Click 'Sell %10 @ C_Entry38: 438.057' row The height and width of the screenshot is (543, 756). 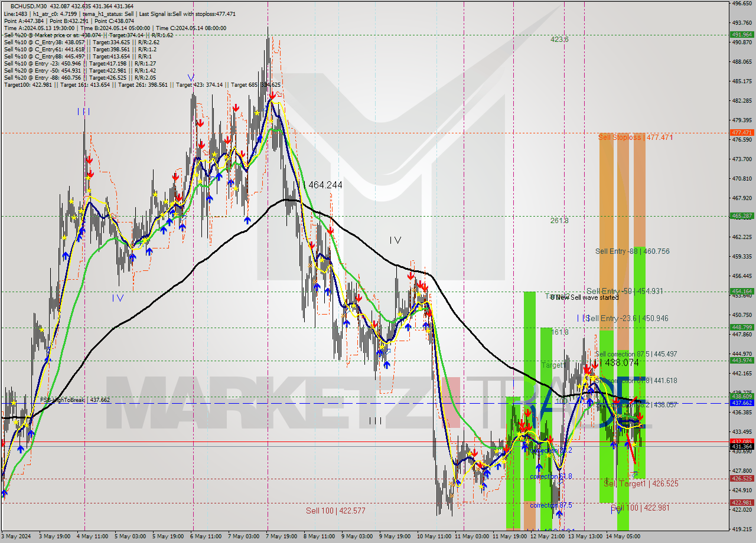click(x=82, y=42)
